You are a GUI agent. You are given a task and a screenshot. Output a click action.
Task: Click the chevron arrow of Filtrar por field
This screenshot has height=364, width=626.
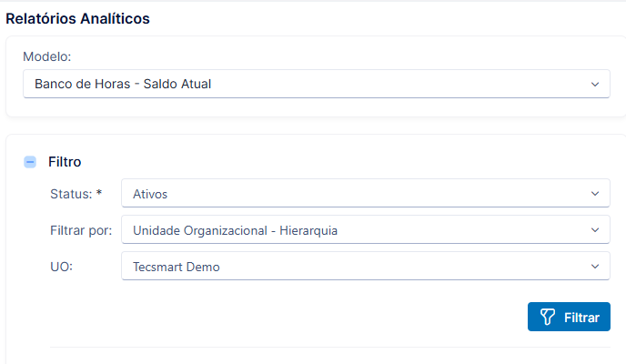[x=595, y=230]
